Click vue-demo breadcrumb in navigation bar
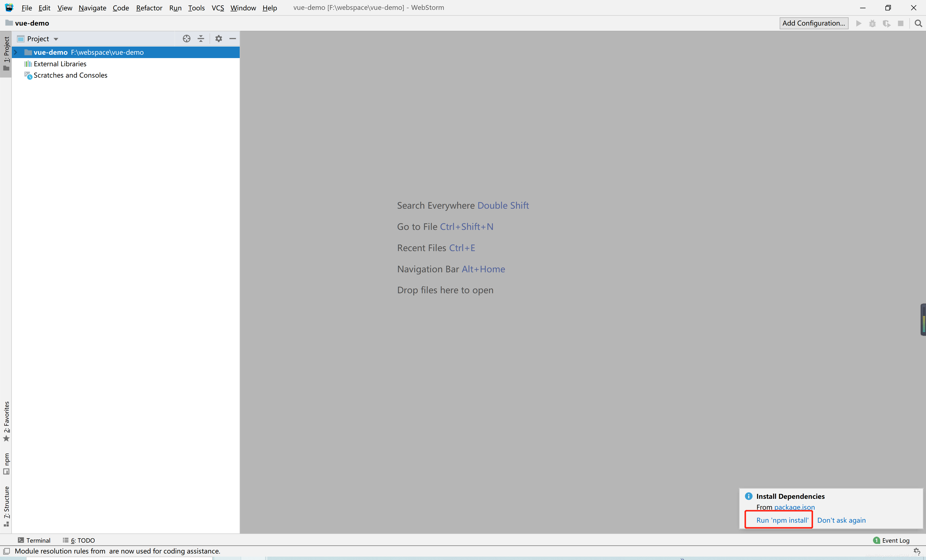The width and height of the screenshot is (926, 560). (32, 23)
